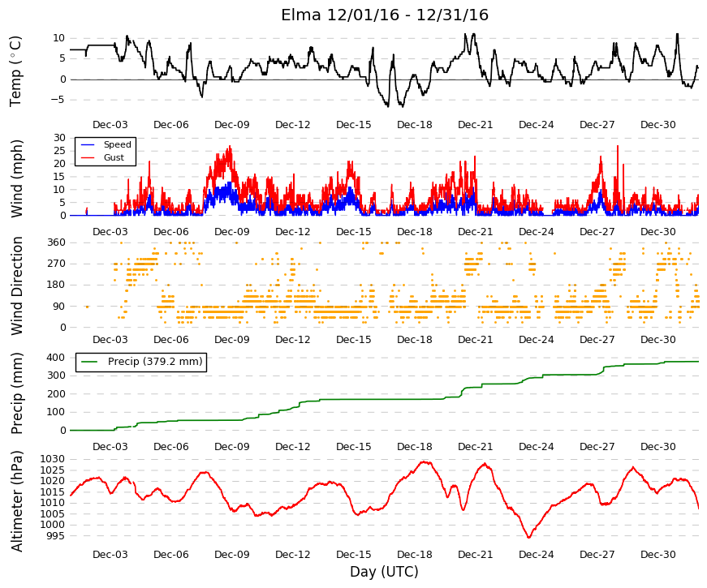Click the red Gust legend line
The width and height of the screenshot is (707, 588).
pos(88,157)
